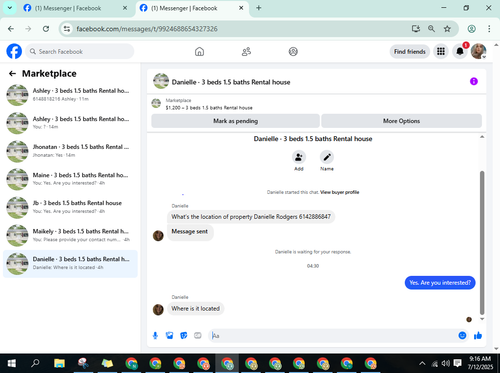Close the active Messenger tab
The image size is (500, 373).
coord(241,8)
